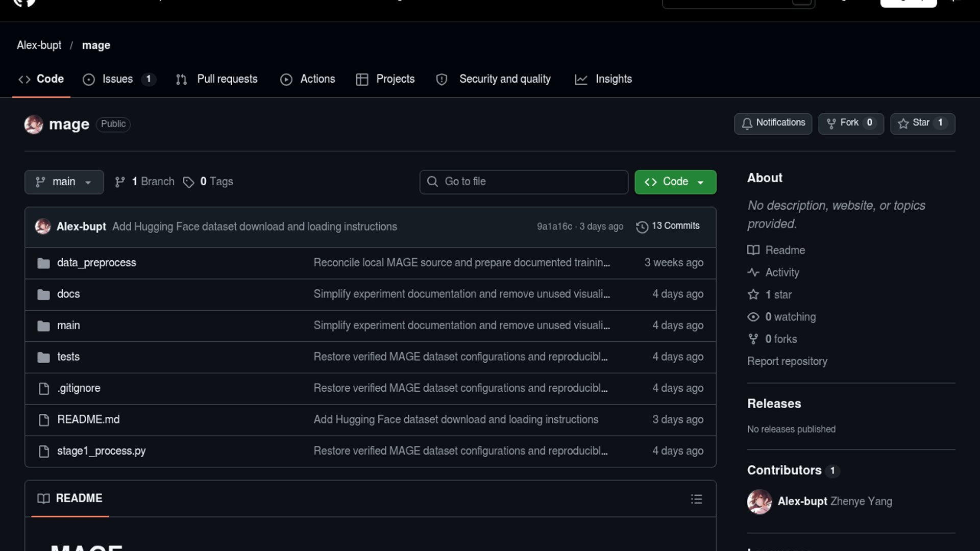
Task: Open the data_preprocess folder
Action: pyautogui.click(x=96, y=263)
